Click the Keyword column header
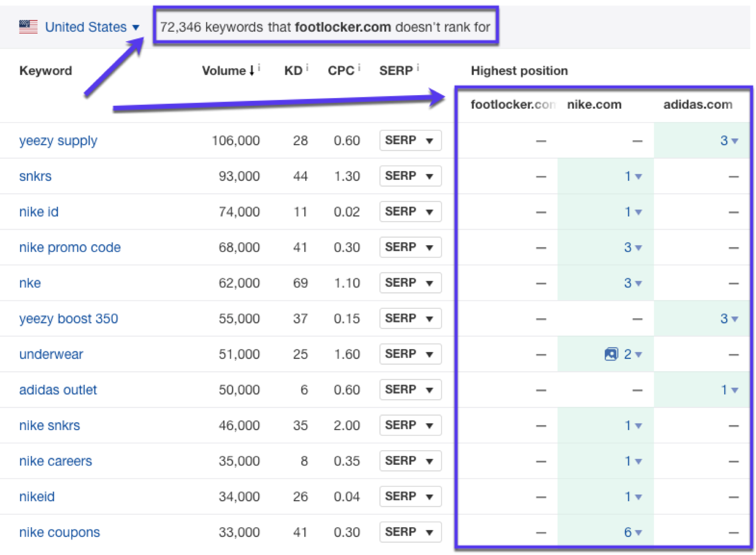Viewport: 756px width, 555px height. tap(45, 71)
